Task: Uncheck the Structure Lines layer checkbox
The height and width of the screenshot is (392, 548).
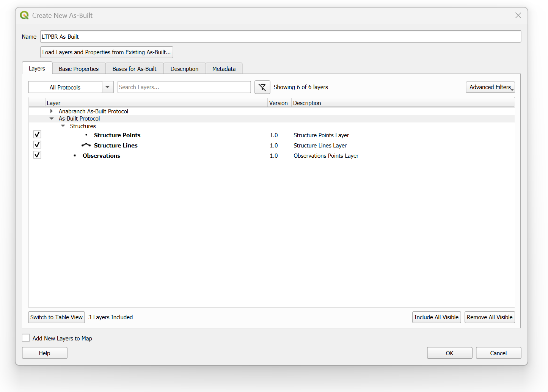Action: tap(37, 145)
